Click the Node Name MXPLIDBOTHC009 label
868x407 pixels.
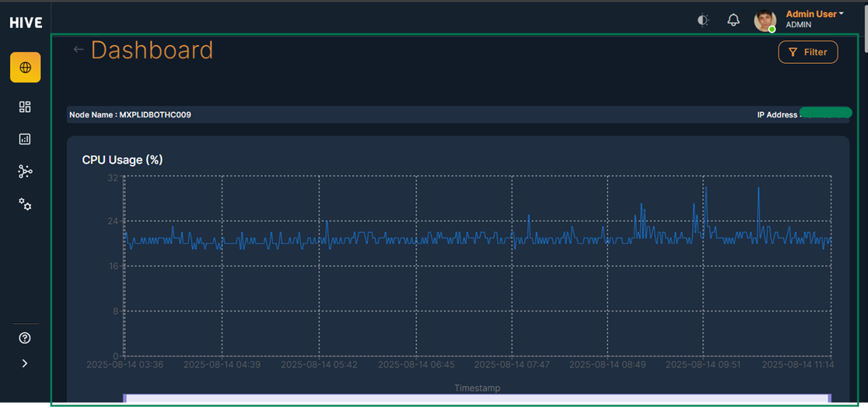tap(130, 114)
